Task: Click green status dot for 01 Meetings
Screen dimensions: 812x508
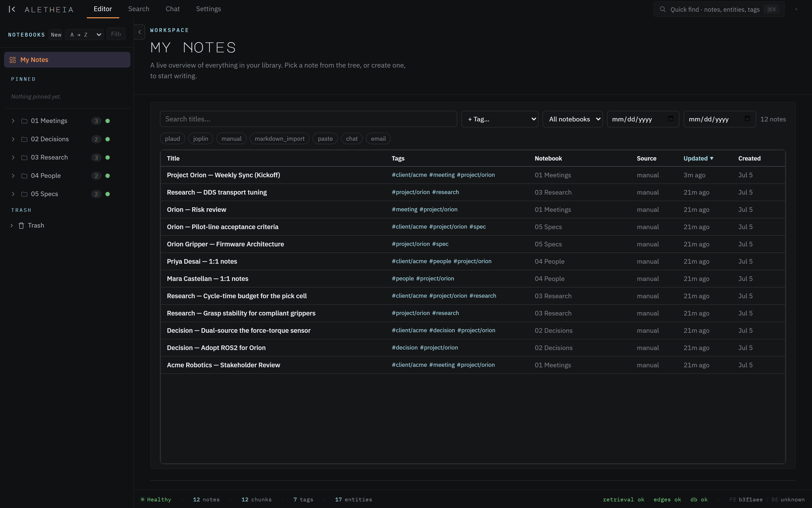Action: 108,121
